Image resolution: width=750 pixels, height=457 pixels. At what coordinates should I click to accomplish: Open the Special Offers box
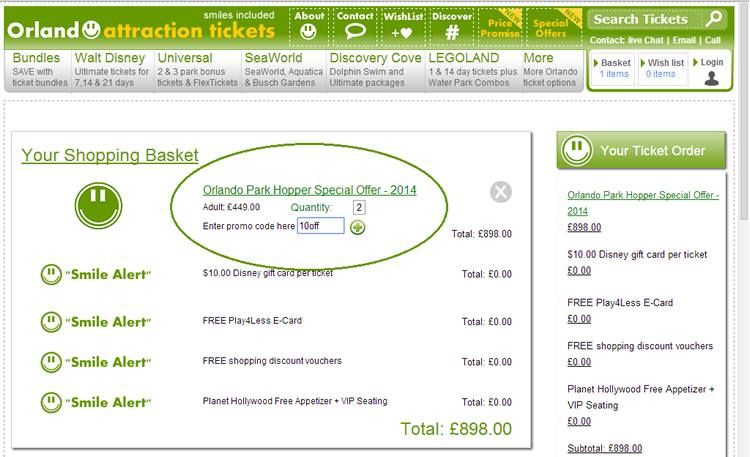point(553,27)
